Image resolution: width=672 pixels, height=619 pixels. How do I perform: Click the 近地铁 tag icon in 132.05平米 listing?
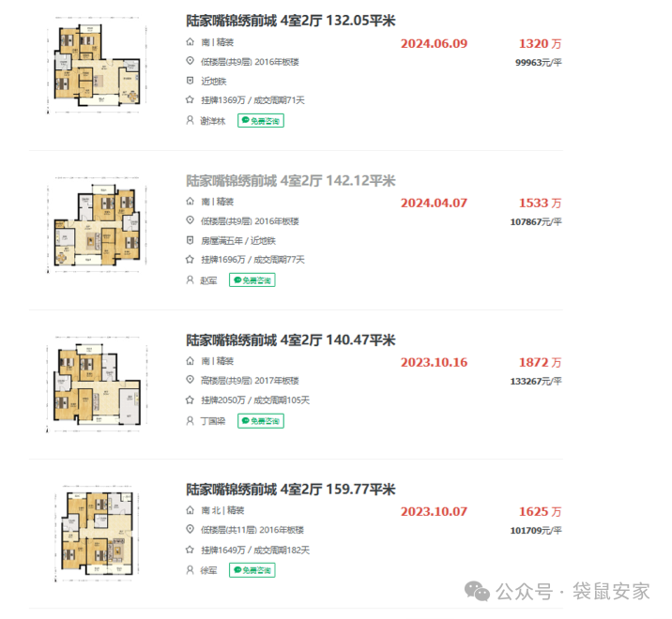click(x=191, y=81)
